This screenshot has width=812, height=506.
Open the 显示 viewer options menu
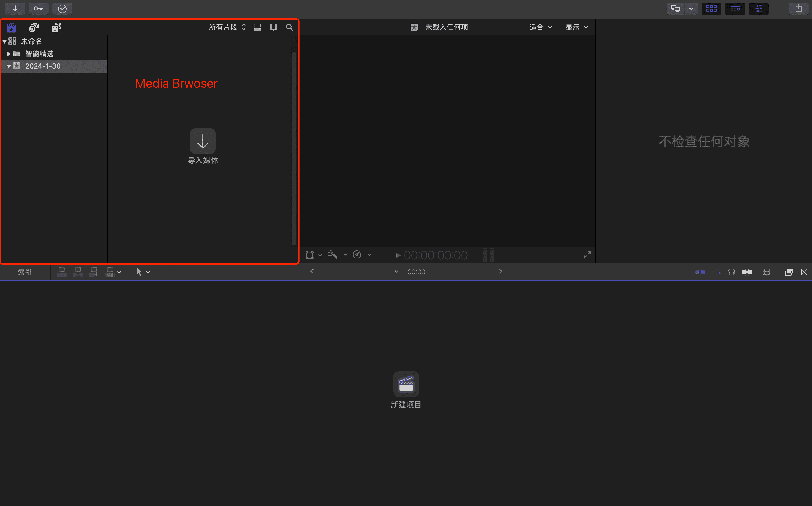pyautogui.click(x=577, y=27)
